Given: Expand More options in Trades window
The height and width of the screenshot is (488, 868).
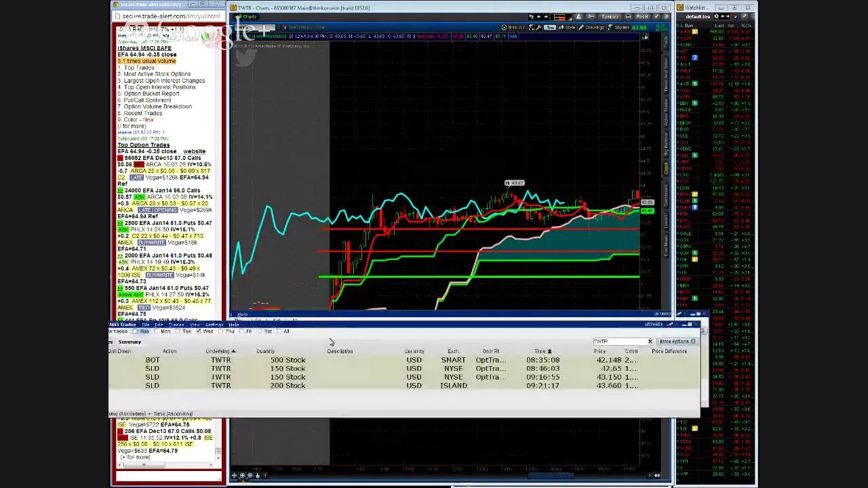Looking at the screenshot, I should click(676, 342).
